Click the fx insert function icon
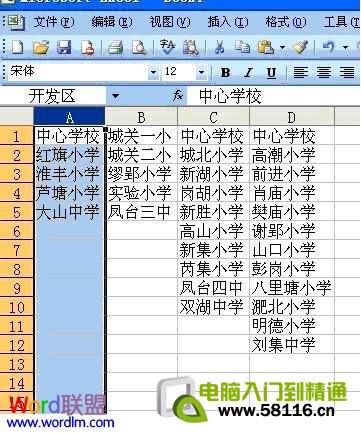 [178, 96]
